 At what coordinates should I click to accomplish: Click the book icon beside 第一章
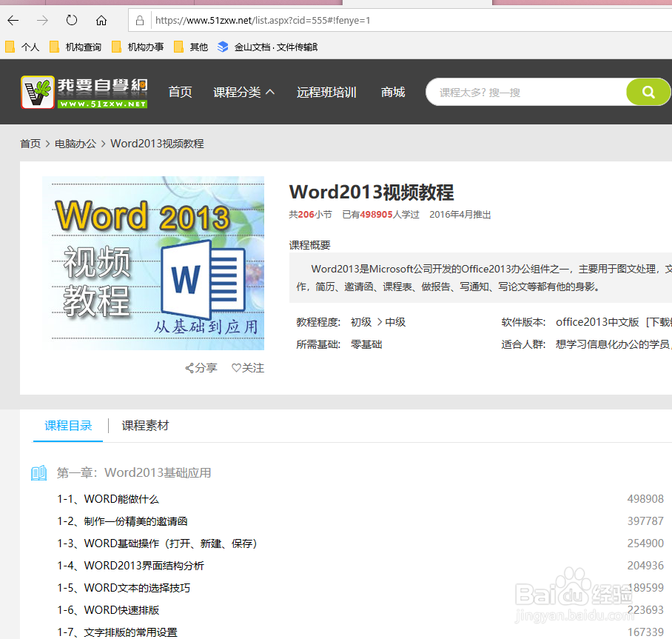pos(39,473)
